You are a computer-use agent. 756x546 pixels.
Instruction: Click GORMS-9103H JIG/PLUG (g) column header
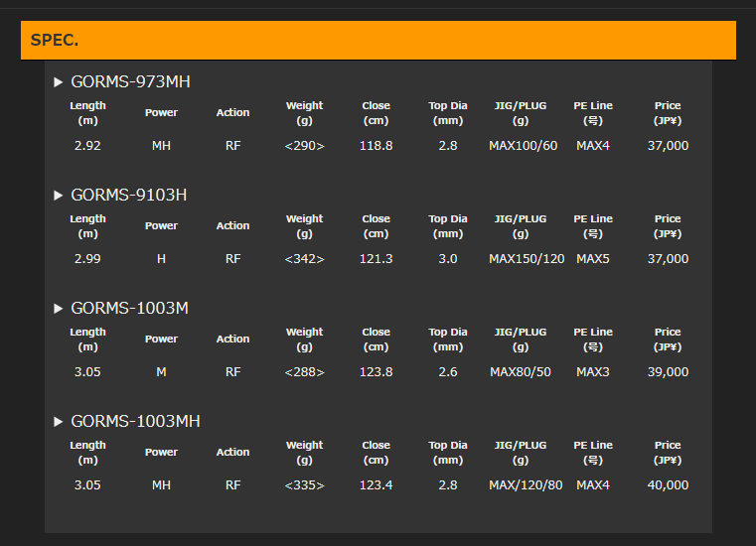coord(521,226)
